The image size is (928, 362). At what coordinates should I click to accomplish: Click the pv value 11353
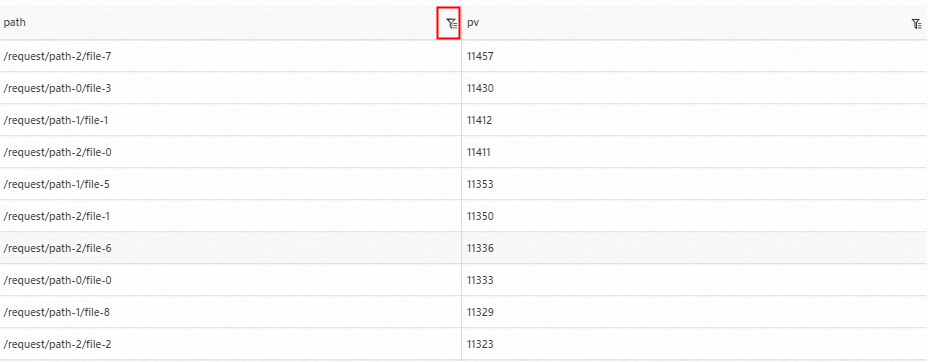tap(480, 184)
